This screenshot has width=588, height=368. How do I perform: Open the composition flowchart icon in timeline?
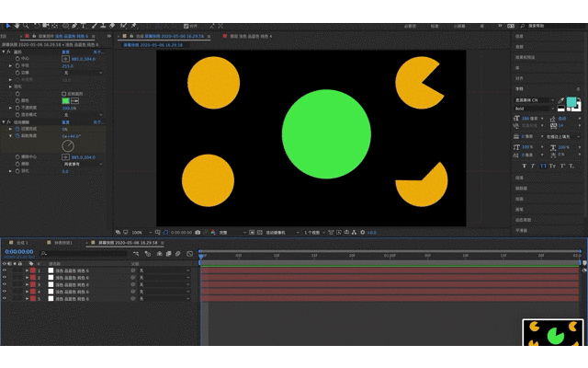click(x=136, y=254)
